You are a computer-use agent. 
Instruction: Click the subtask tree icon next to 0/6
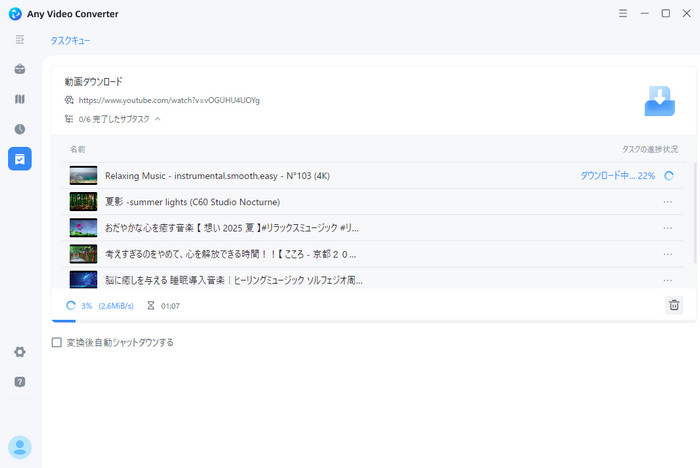click(x=69, y=119)
